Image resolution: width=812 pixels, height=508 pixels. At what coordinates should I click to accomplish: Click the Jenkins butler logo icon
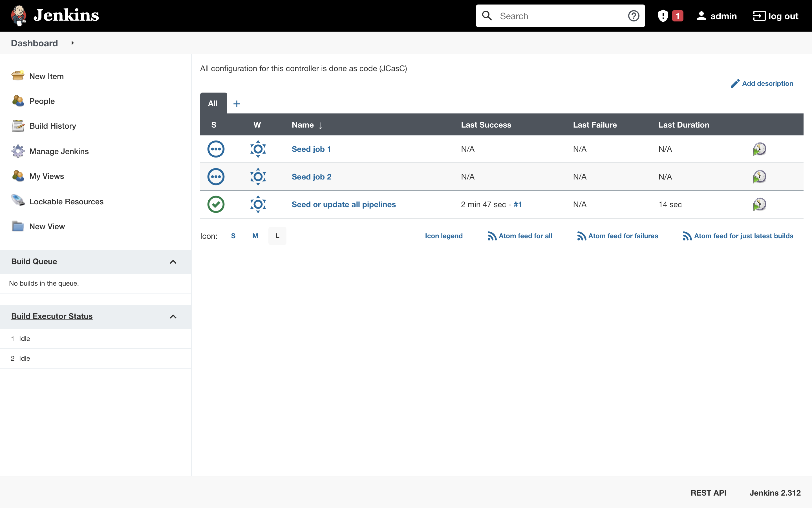[x=18, y=16]
